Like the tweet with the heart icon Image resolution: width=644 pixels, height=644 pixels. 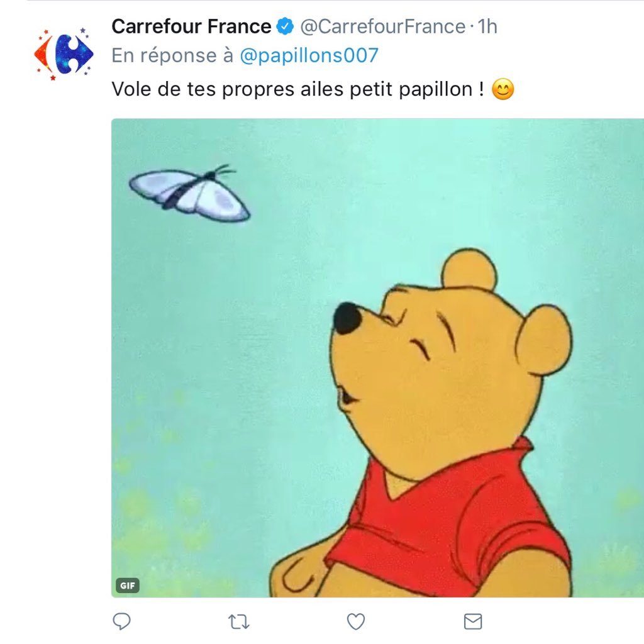356,621
